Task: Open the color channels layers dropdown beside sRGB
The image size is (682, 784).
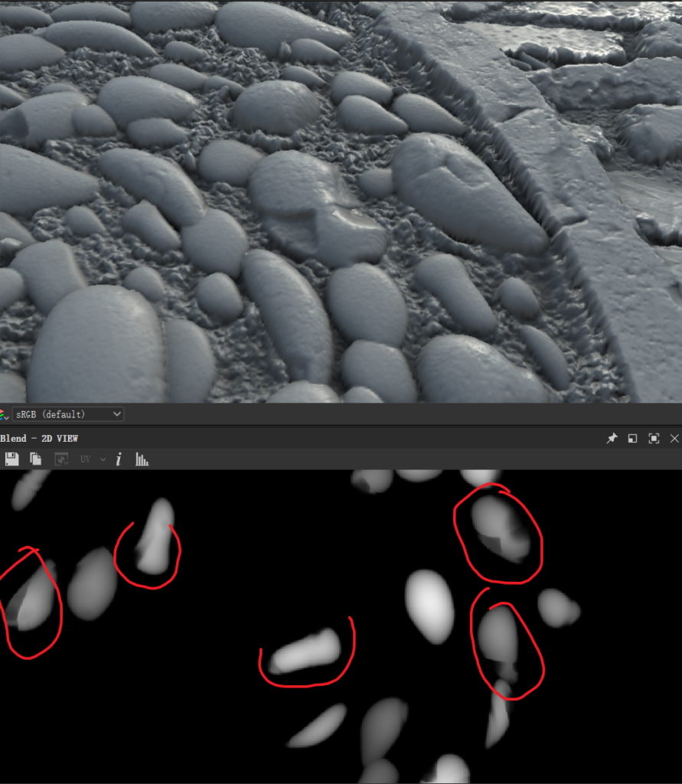Action: (x=4, y=414)
